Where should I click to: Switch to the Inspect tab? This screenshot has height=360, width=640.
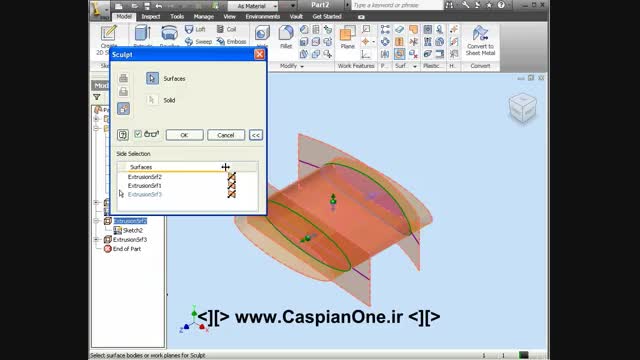(x=151, y=17)
